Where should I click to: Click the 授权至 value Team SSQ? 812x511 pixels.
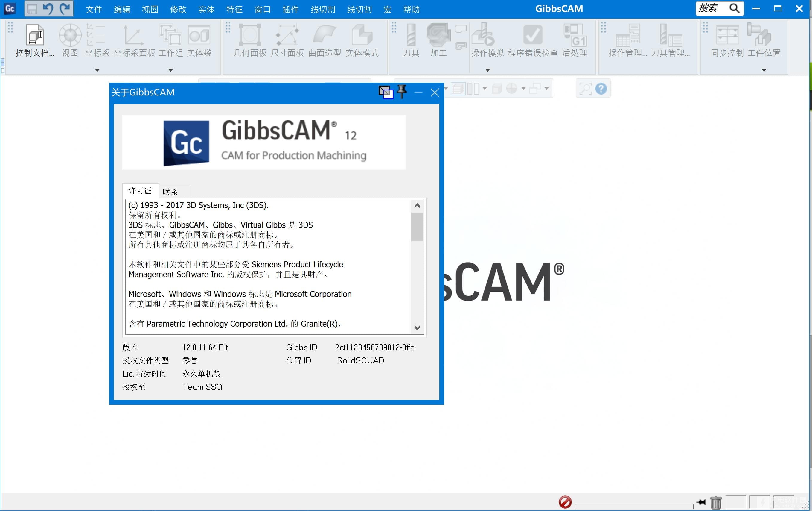(202, 387)
